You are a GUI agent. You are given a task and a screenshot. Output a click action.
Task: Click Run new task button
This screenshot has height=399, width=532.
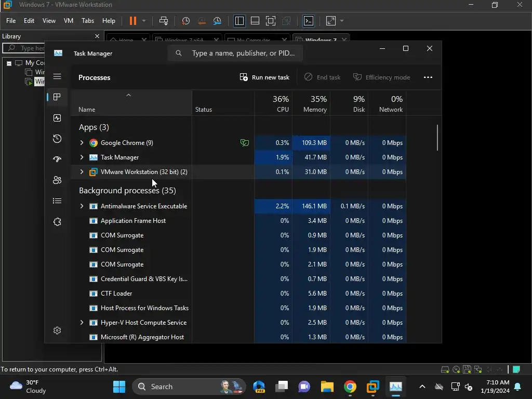264,77
